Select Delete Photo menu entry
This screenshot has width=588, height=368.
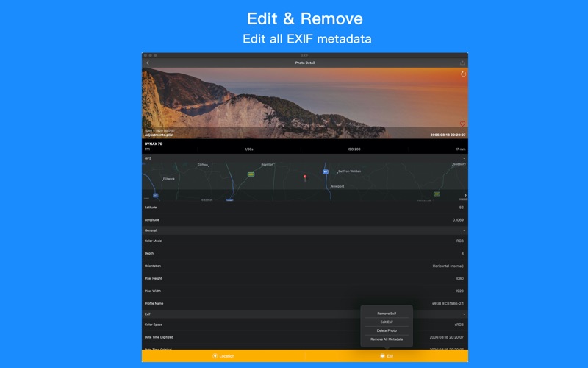pyautogui.click(x=387, y=330)
